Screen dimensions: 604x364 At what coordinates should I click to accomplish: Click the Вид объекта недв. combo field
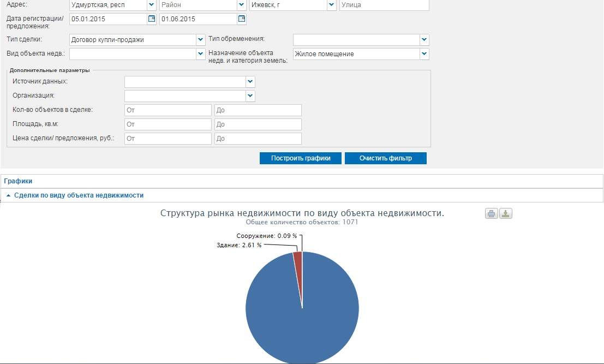(x=133, y=54)
